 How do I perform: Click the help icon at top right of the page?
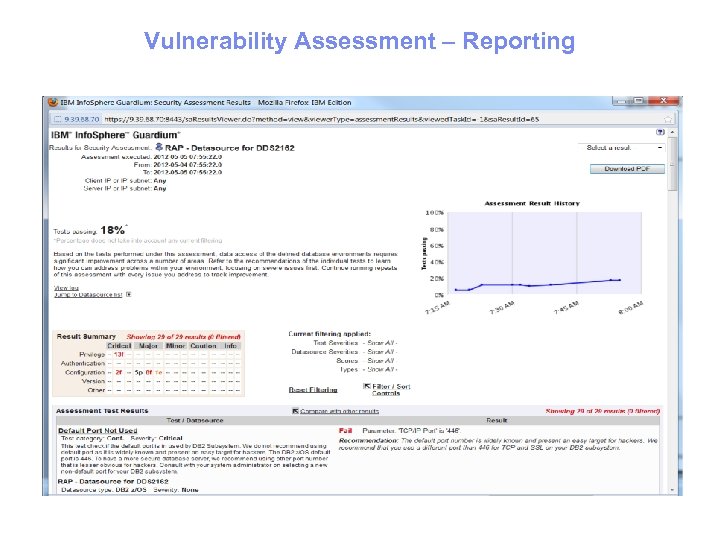(660, 132)
